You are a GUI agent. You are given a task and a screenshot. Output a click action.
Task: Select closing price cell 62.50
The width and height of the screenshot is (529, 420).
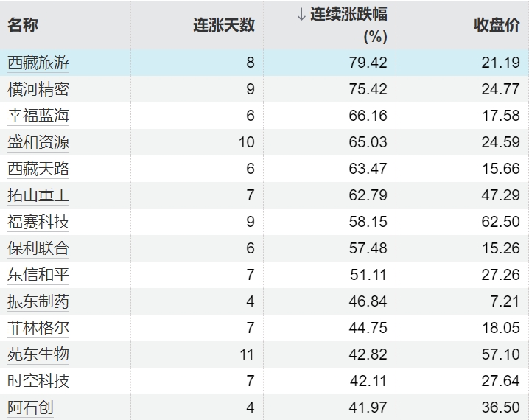[x=500, y=222]
